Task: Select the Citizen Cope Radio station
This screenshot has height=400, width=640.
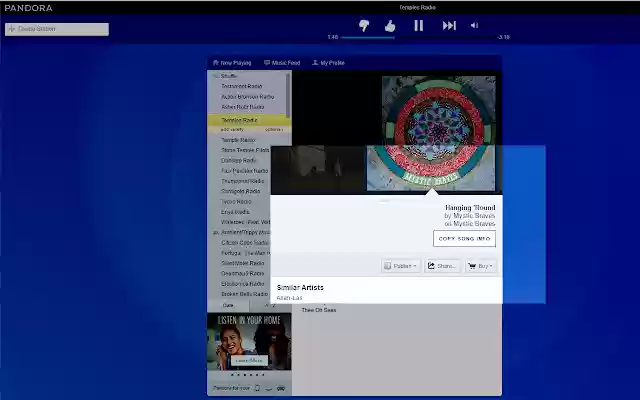Action: [x=245, y=242]
